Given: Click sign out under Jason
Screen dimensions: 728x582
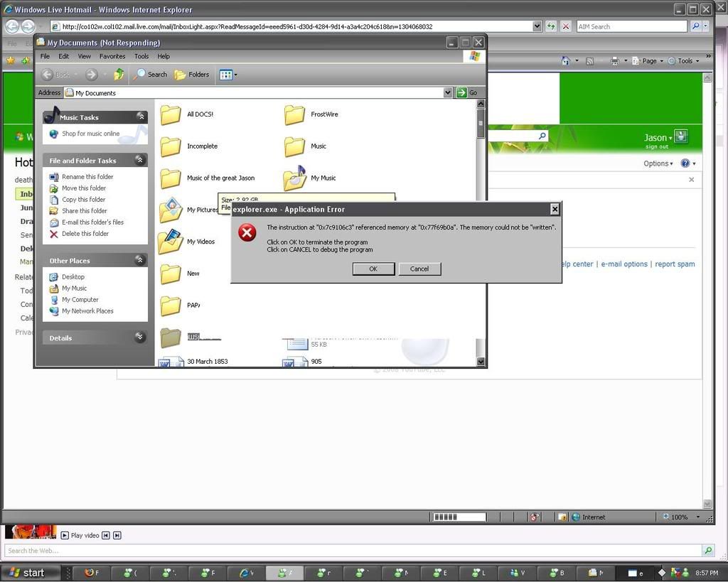Looking at the screenshot, I should coord(657,146).
